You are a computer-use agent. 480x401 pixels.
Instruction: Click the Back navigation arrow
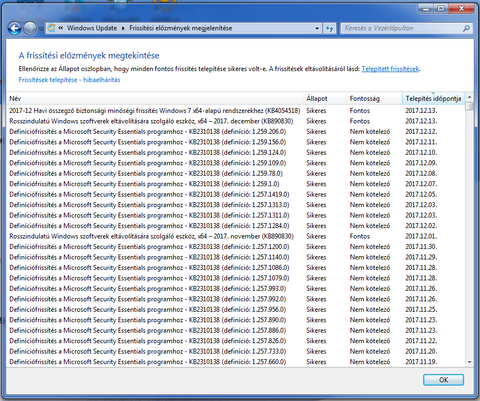pos(15,28)
